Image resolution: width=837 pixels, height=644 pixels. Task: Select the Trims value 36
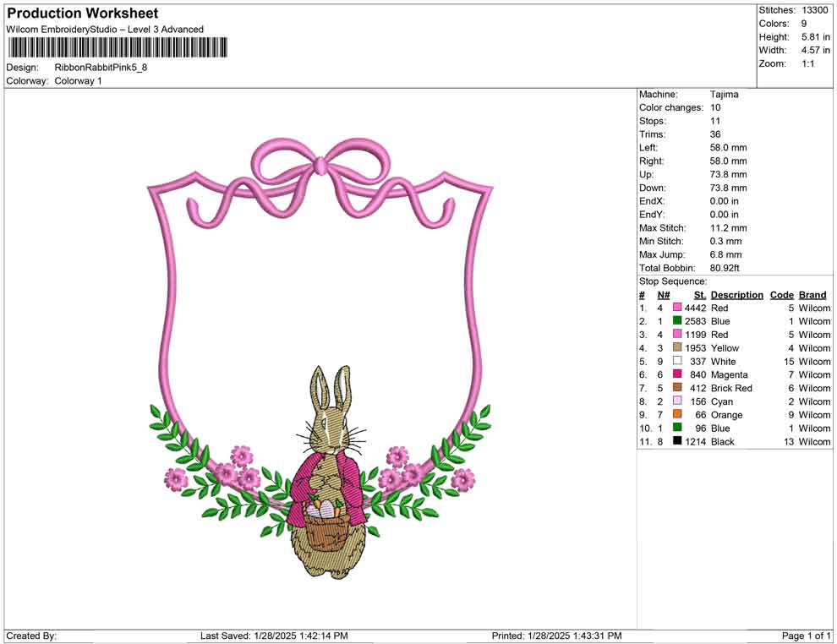tap(715, 134)
